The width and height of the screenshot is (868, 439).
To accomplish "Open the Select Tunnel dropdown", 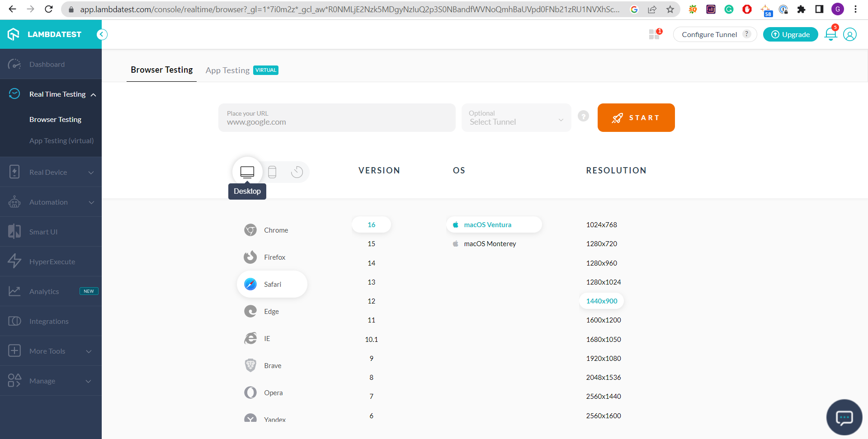I will point(516,118).
